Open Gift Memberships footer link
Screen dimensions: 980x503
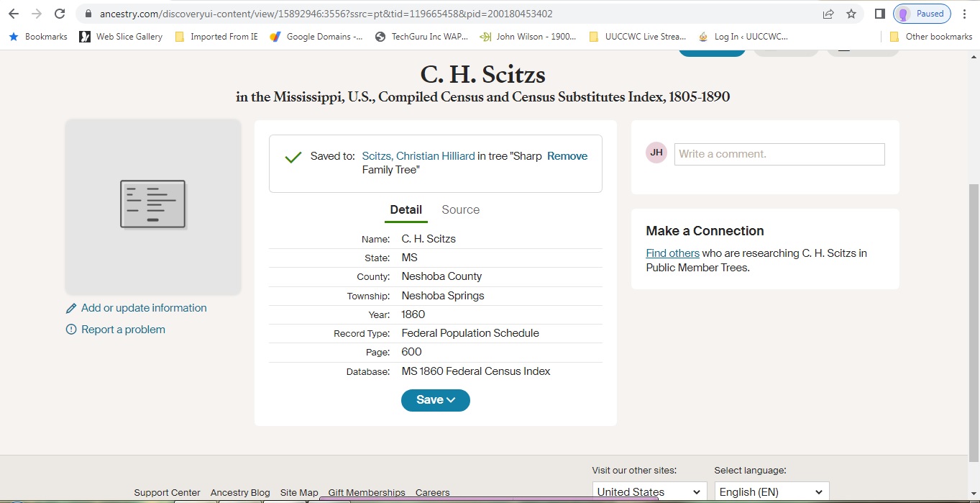pos(367,493)
